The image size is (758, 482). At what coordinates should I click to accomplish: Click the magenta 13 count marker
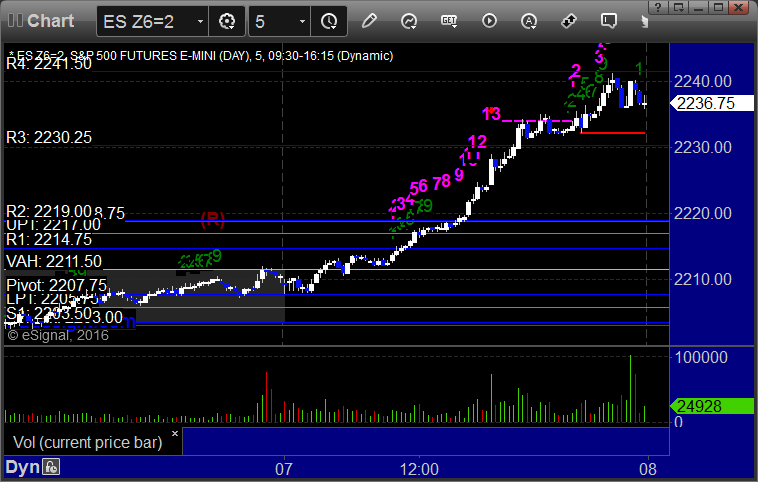(x=491, y=114)
